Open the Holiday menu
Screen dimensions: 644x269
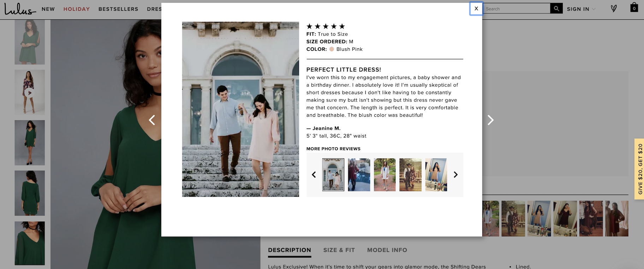[77, 9]
